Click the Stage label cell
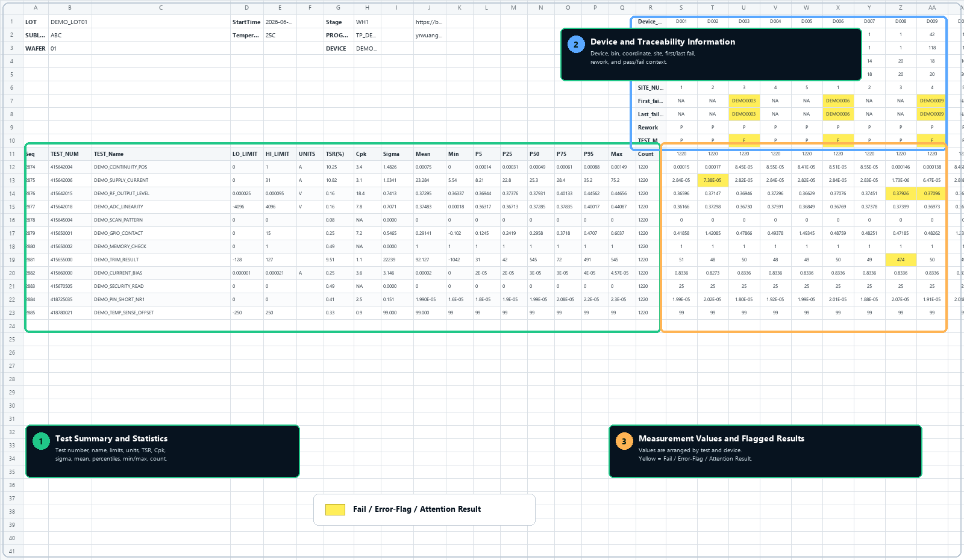The height and width of the screenshot is (560, 964). [x=339, y=22]
